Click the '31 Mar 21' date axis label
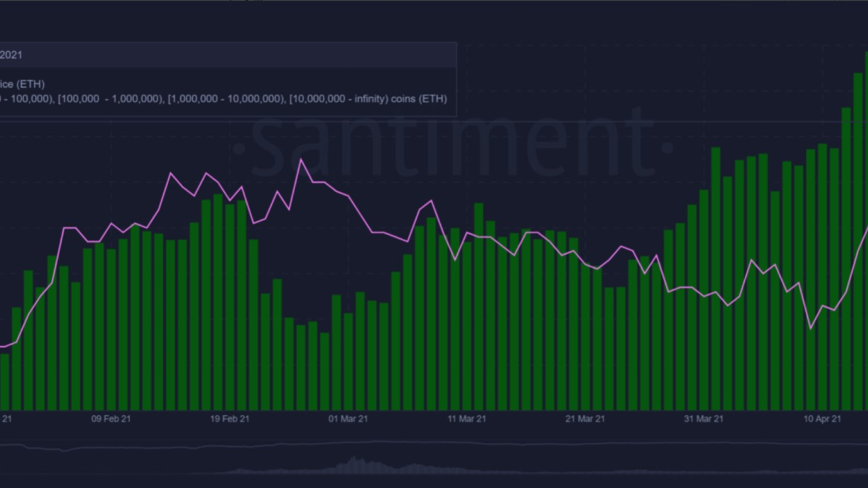 (704, 419)
